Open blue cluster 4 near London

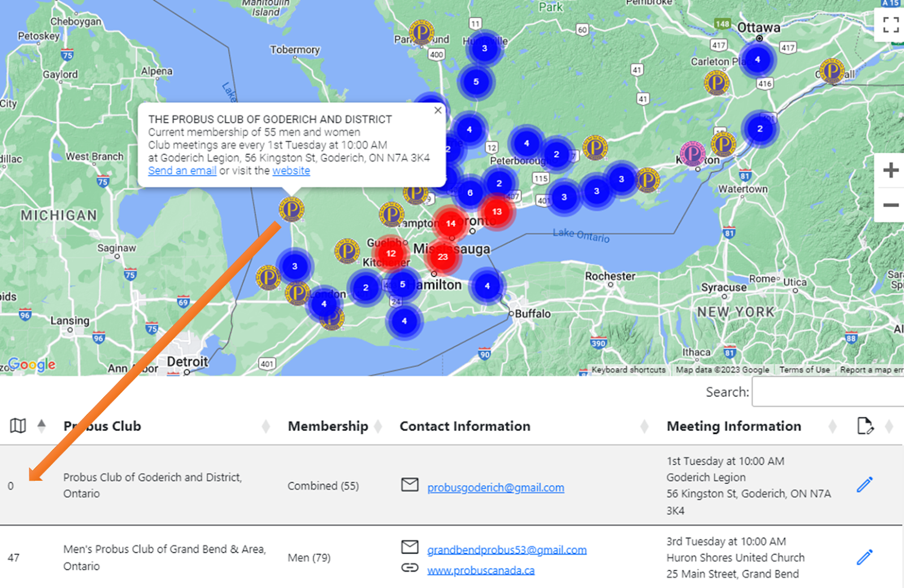tap(324, 304)
